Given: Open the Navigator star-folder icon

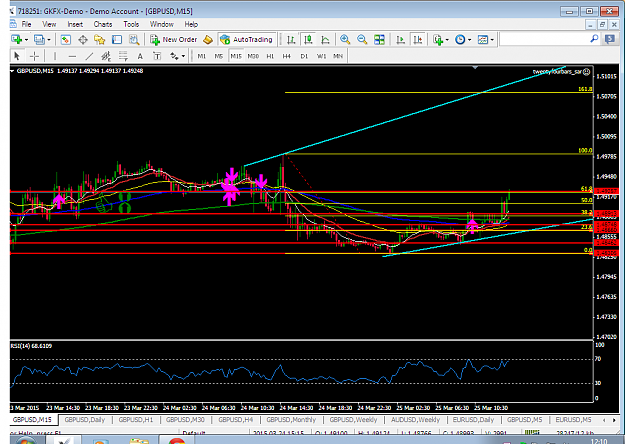Looking at the screenshot, I should [99, 39].
